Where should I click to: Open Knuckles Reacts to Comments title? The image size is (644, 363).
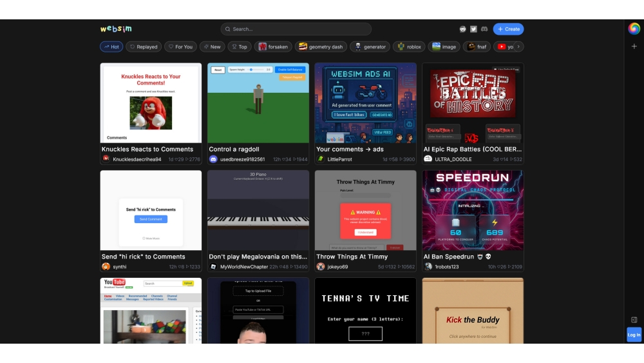[147, 149]
